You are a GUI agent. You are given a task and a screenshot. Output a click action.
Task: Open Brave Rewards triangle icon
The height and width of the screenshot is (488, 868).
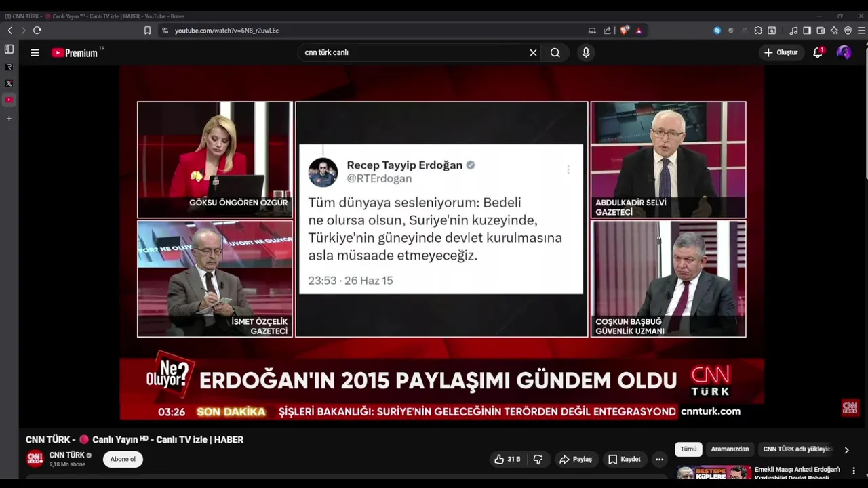pos(639,30)
